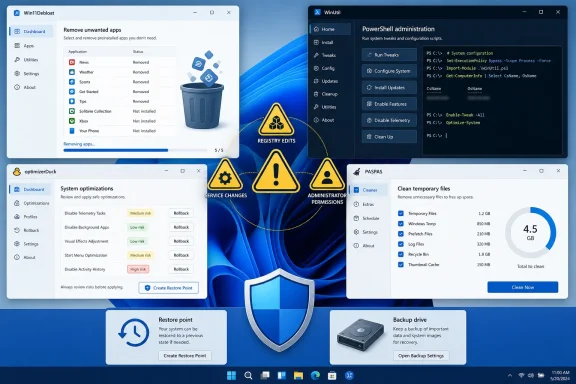Open Extras in the PASPAS sidebar
576x384 pixels.
pos(364,204)
